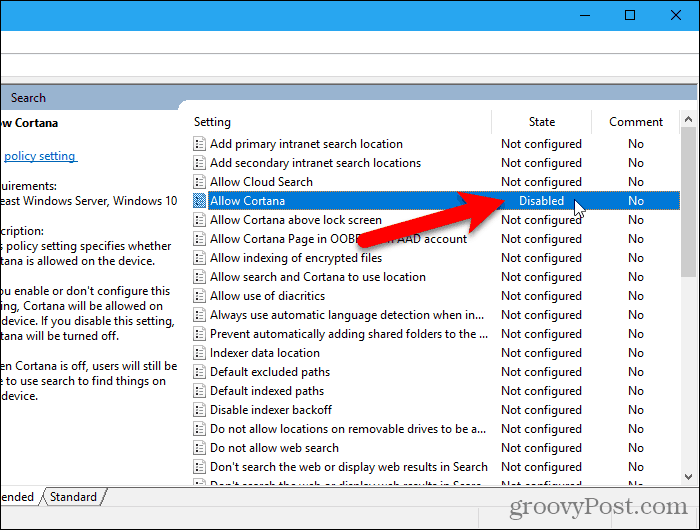Select the Disable indexer backoff setting
The height and width of the screenshot is (530, 700).
point(271,410)
